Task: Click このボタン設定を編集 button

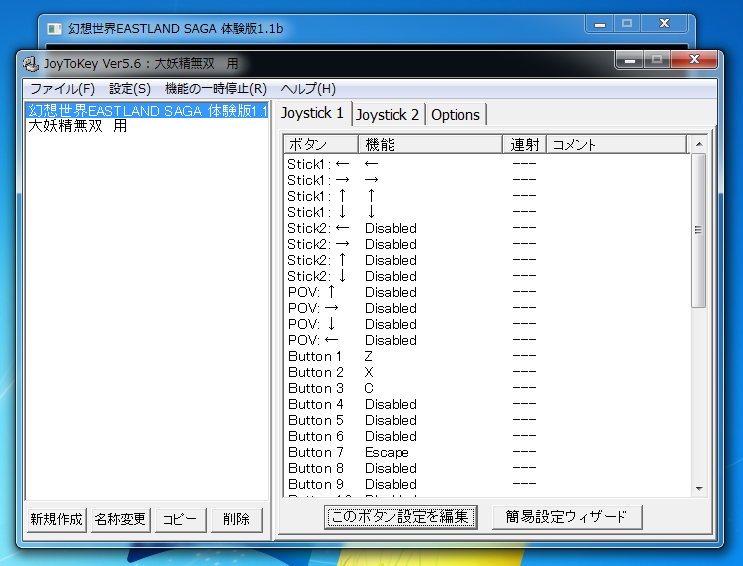Action: [400, 517]
